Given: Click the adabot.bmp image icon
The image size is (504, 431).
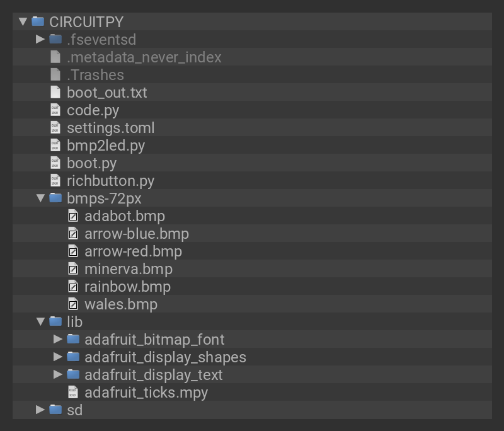Looking at the screenshot, I should click(73, 216).
